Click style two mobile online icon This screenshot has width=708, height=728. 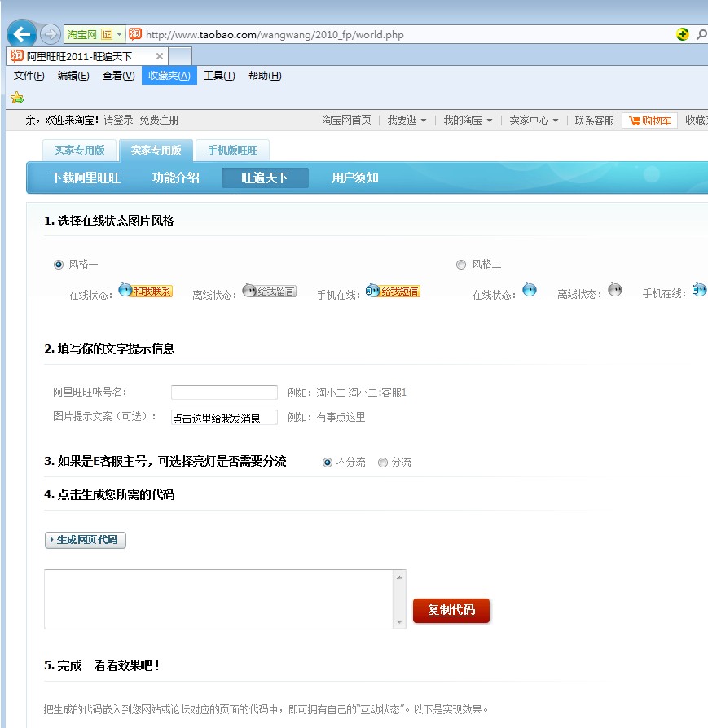[x=700, y=290]
